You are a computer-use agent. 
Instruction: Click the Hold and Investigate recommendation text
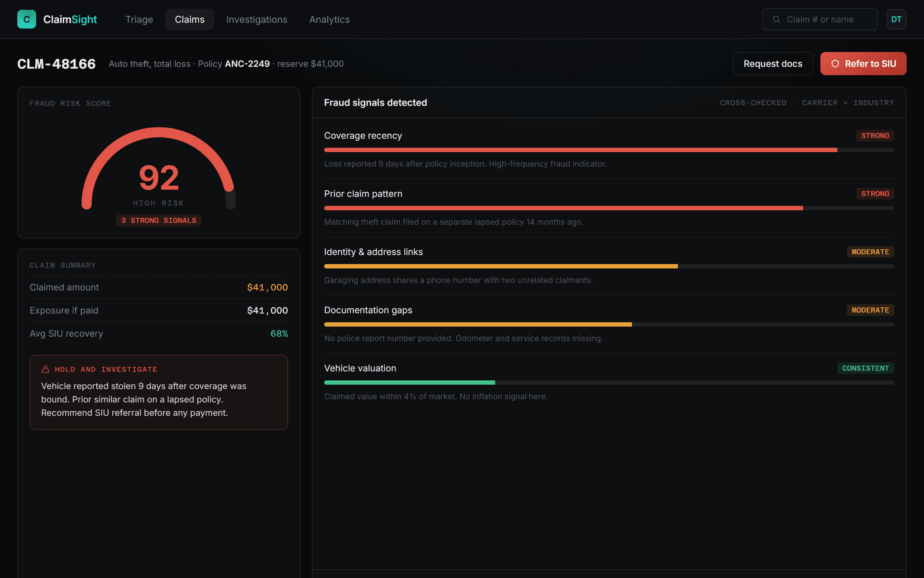pyautogui.click(x=144, y=399)
